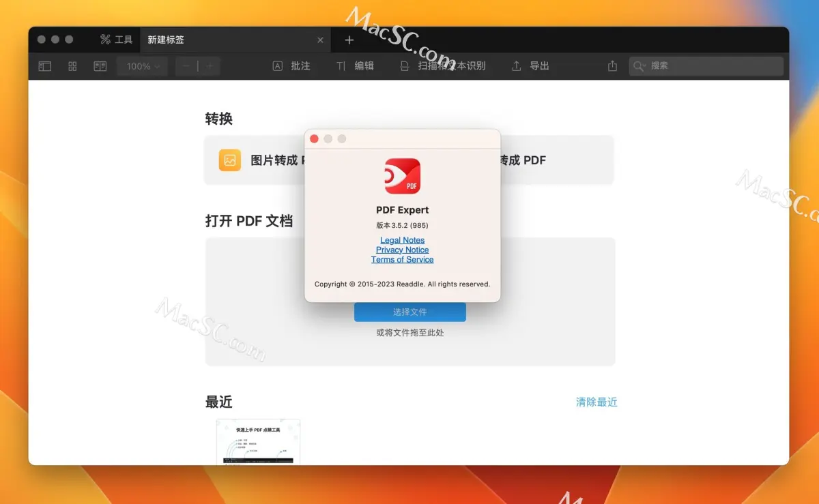This screenshot has height=504, width=819.
Task: Toggle the sidebar panel icon
Action: (45, 66)
